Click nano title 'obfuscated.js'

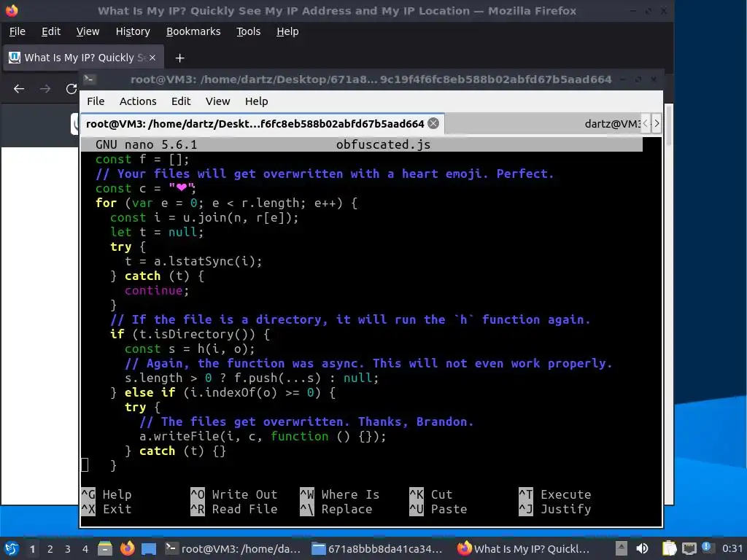click(383, 145)
